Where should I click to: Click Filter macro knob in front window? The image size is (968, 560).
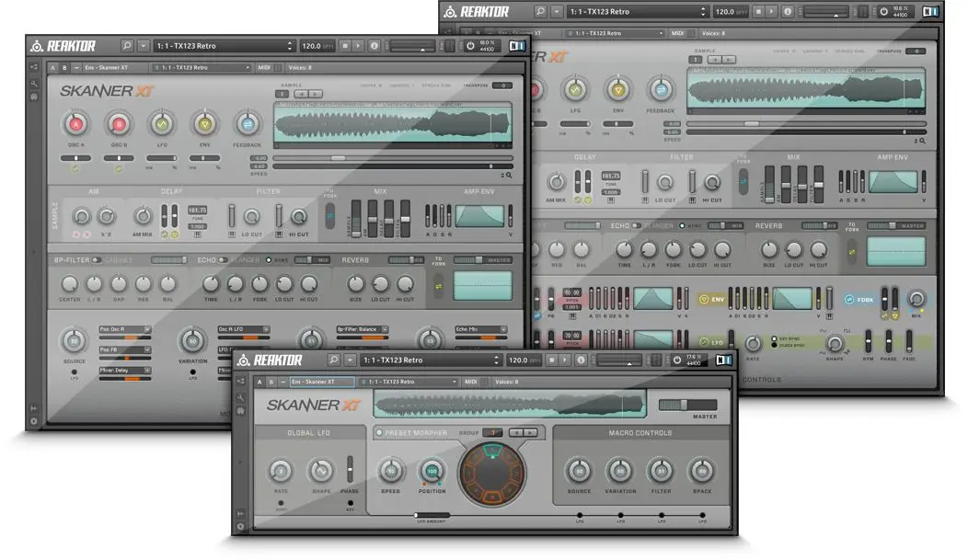[x=662, y=471]
